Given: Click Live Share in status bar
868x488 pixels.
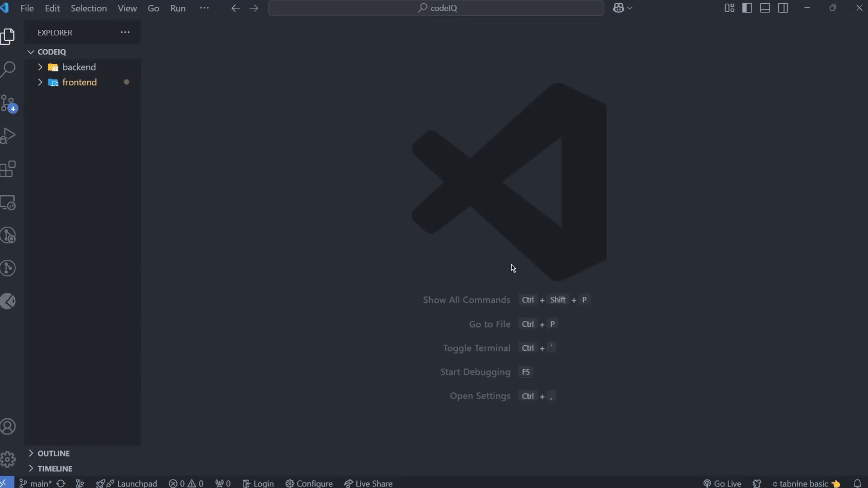Looking at the screenshot, I should pos(368,483).
